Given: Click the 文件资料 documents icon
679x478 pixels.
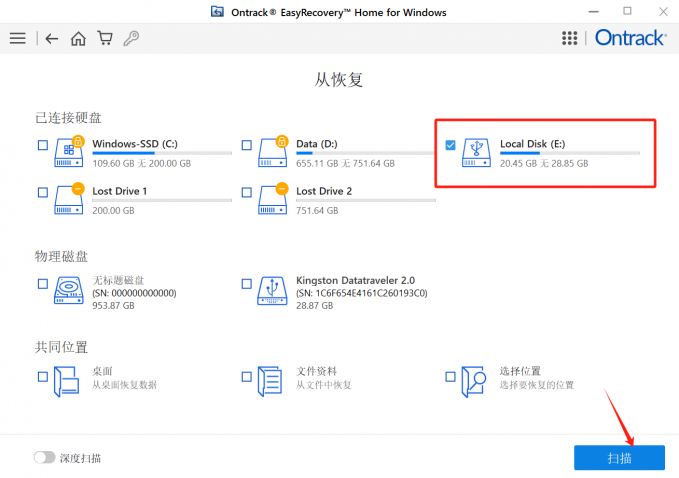Looking at the screenshot, I should pyautogui.click(x=270, y=381).
